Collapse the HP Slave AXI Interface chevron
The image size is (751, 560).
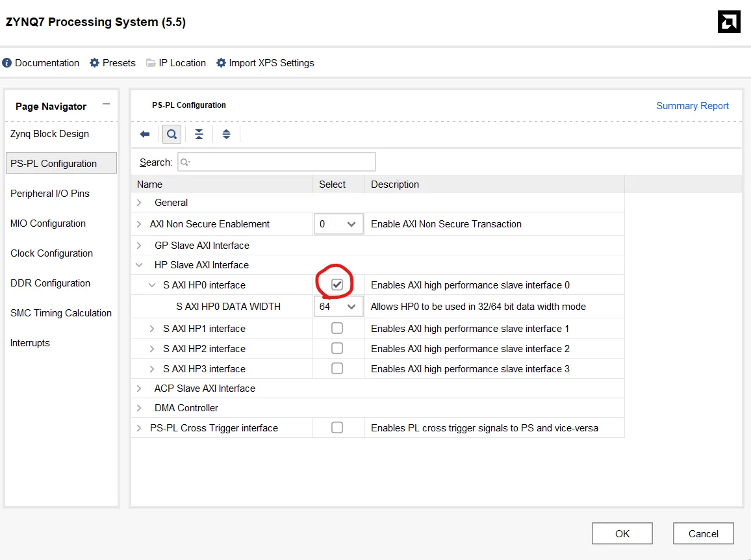click(x=139, y=265)
